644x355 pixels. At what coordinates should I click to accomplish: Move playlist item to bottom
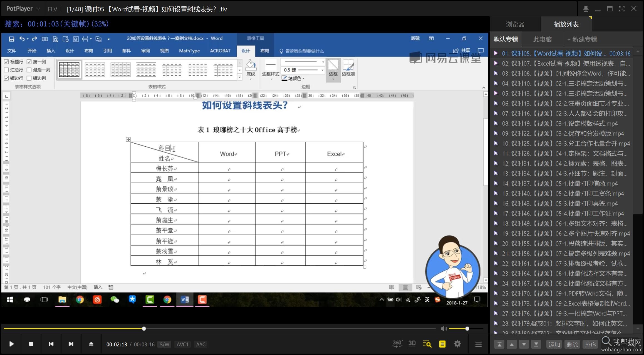[x=536, y=345]
